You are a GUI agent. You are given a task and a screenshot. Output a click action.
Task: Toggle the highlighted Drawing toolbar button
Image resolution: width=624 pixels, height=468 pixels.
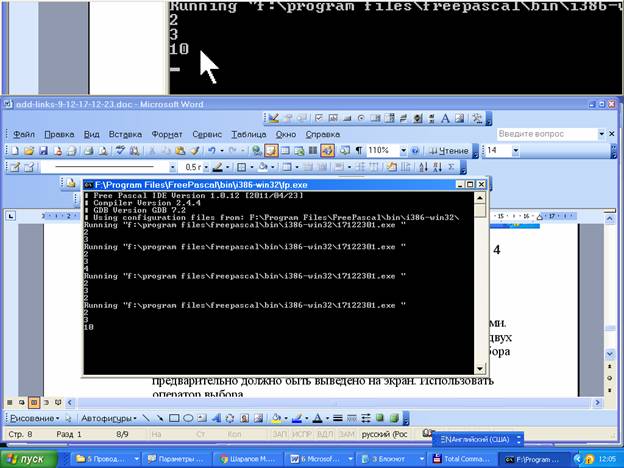[x=328, y=151]
